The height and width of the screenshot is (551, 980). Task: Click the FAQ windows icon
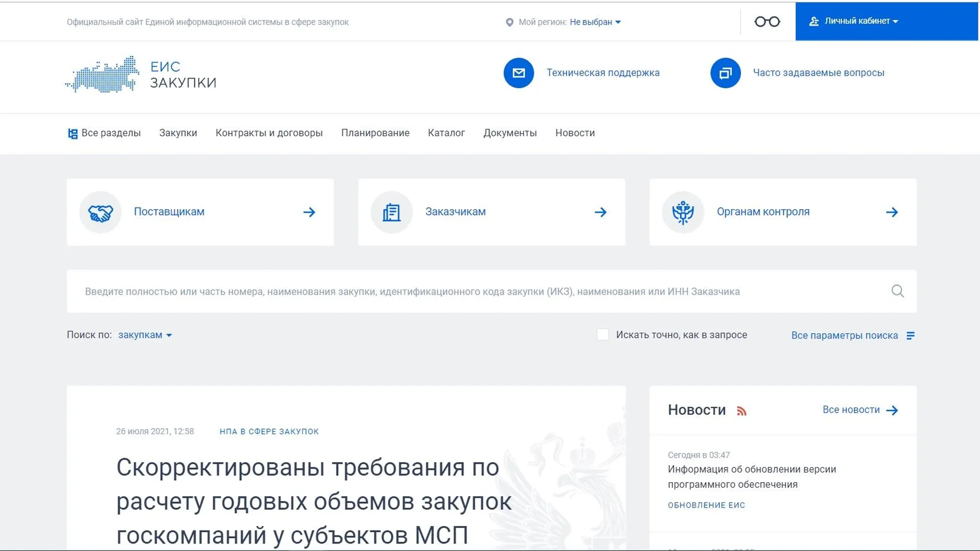tap(725, 73)
